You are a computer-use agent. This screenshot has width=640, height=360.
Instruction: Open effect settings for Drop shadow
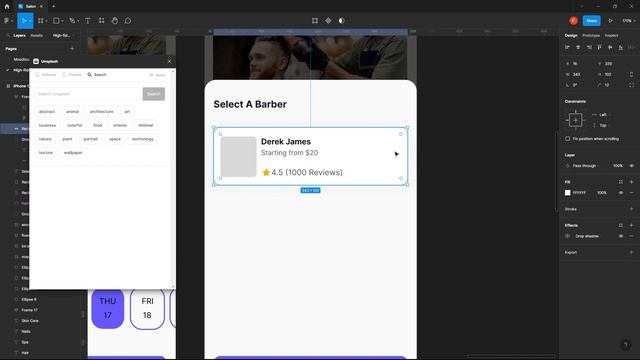[567, 236]
